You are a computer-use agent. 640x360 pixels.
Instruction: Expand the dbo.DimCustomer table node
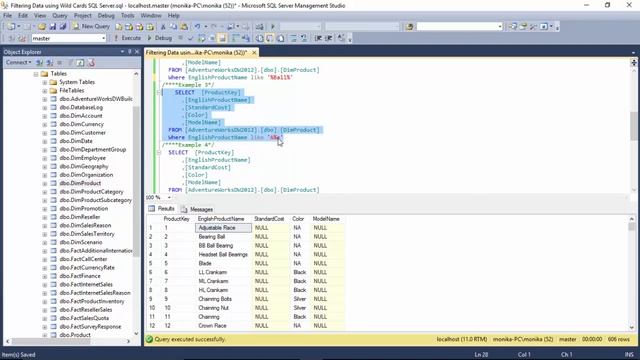pyautogui.click(x=44, y=133)
